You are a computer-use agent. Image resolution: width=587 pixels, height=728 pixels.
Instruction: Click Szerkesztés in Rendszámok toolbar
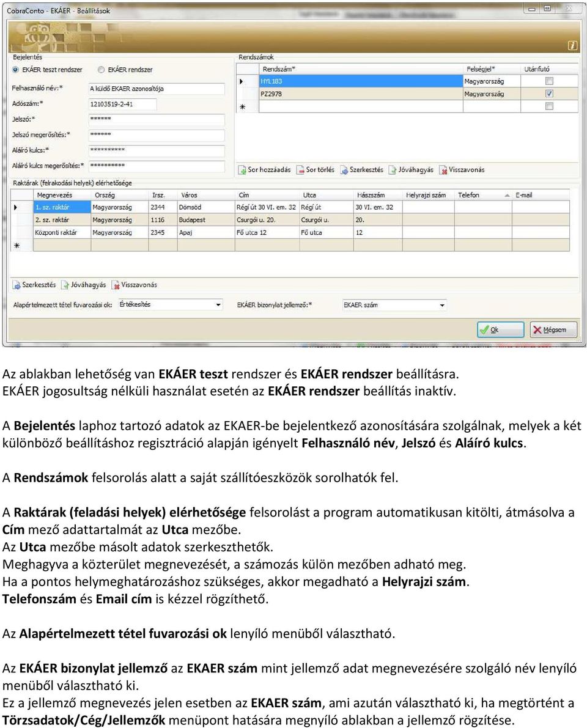362,170
